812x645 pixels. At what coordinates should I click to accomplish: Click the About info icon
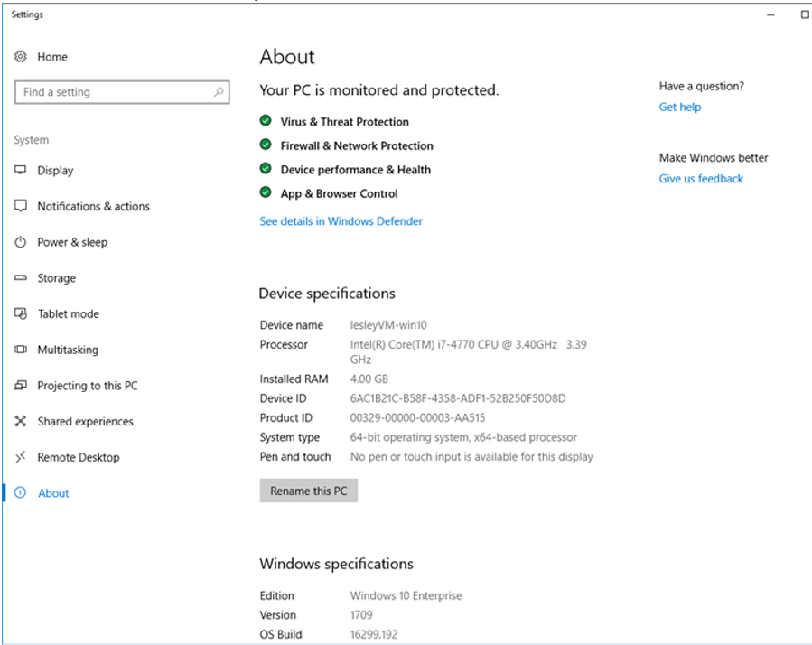tap(20, 492)
